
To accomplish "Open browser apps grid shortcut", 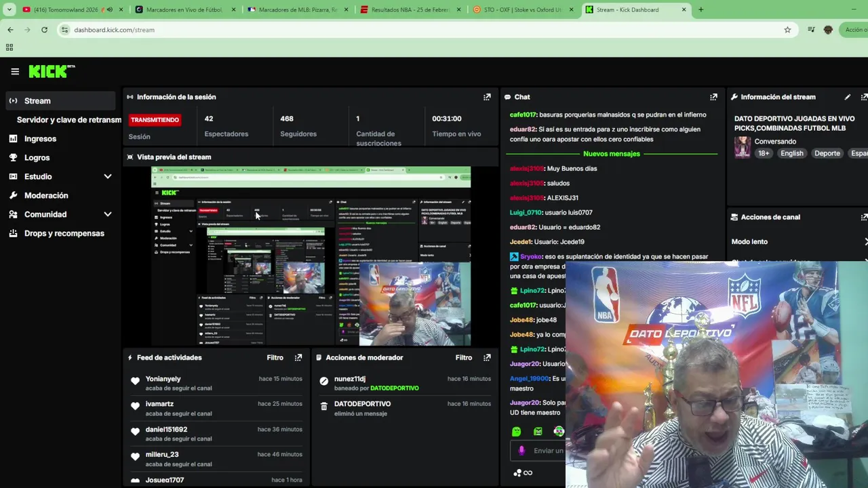I will 9,47.
